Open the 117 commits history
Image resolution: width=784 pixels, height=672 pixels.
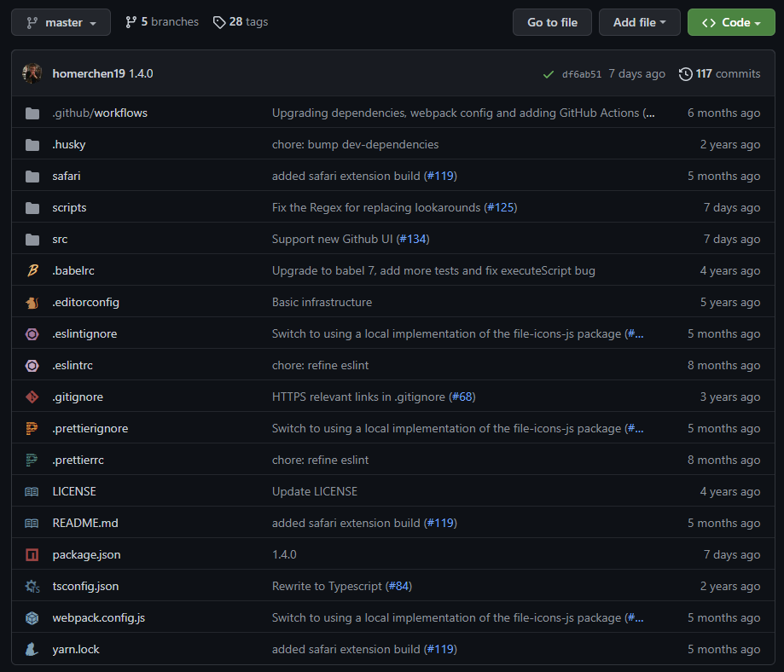(x=719, y=74)
